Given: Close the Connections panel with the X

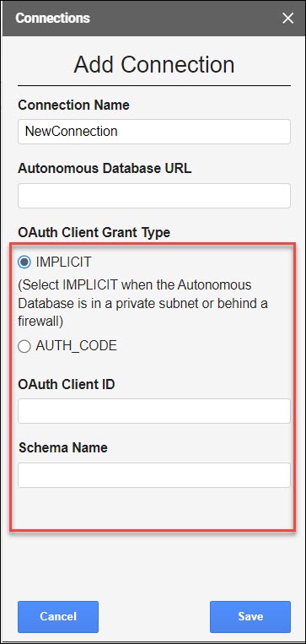Looking at the screenshot, I should [288, 18].
